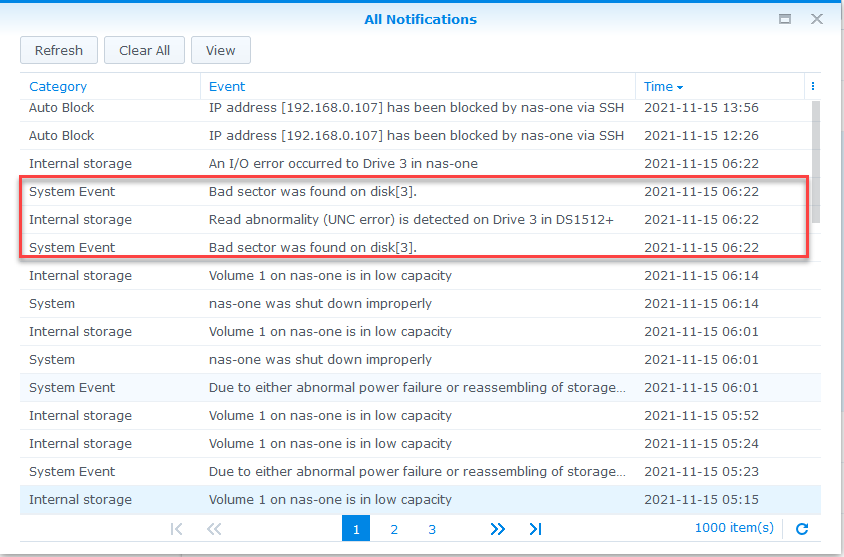Reload list with bottom refresh icon
This screenshot has width=844, height=557.
tap(801, 529)
